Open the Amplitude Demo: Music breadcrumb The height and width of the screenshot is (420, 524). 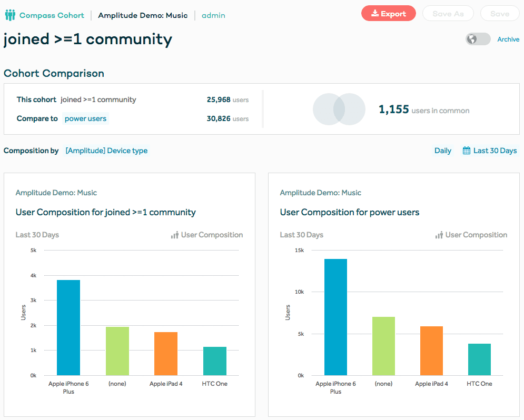[x=143, y=15]
